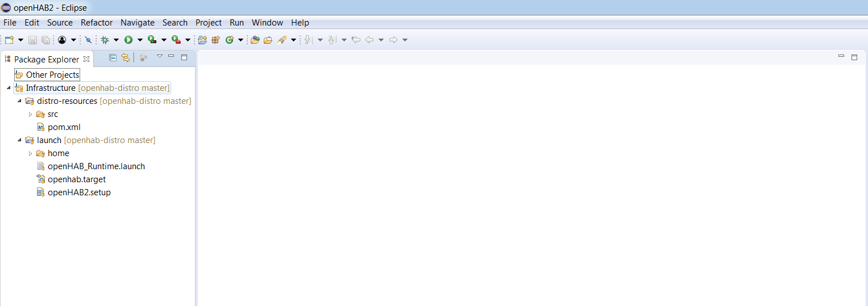This screenshot has width=868, height=306.
Task: Click the New wizard toolbar icon
Action: (x=9, y=40)
